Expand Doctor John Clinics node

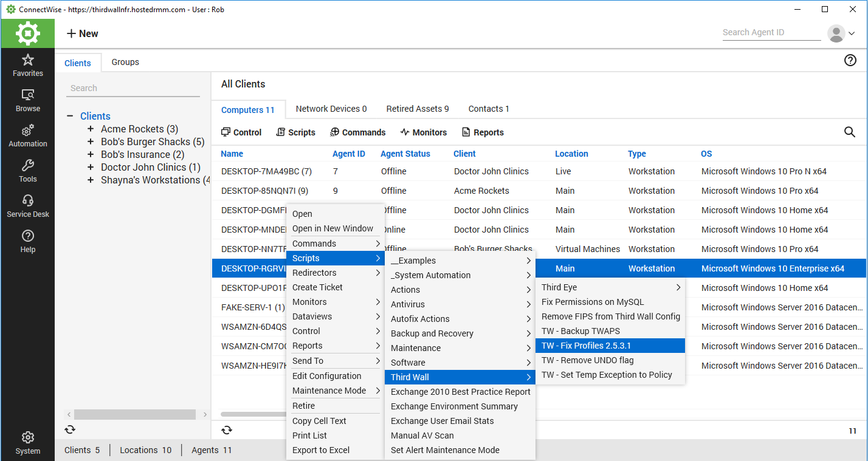pyautogui.click(x=91, y=167)
